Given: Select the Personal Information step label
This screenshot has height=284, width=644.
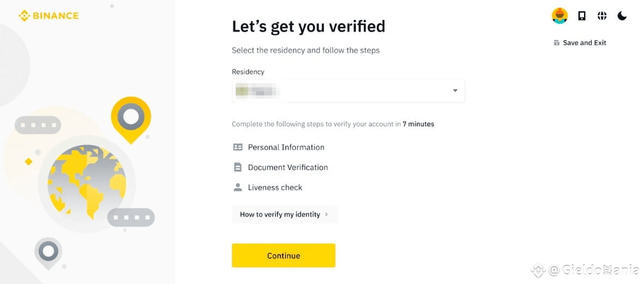Looking at the screenshot, I should [x=286, y=147].
